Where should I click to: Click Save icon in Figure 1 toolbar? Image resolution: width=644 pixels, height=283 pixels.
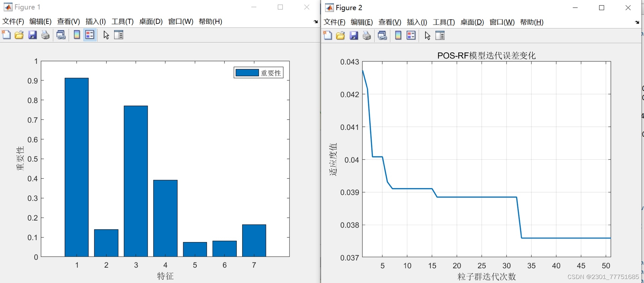tap(32, 35)
